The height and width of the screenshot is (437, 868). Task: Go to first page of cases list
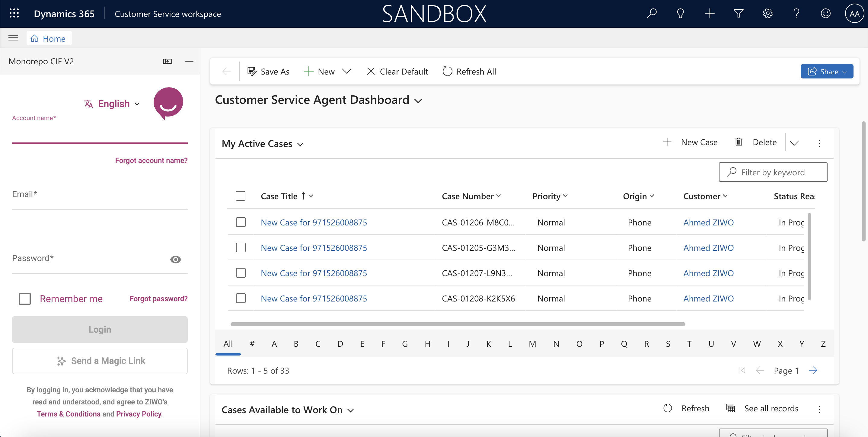point(742,370)
